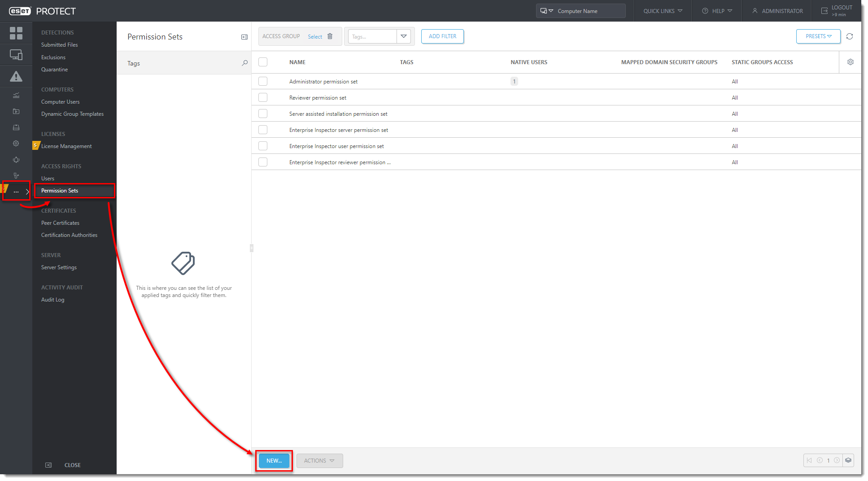
Task: Click the New... button
Action: (274, 460)
